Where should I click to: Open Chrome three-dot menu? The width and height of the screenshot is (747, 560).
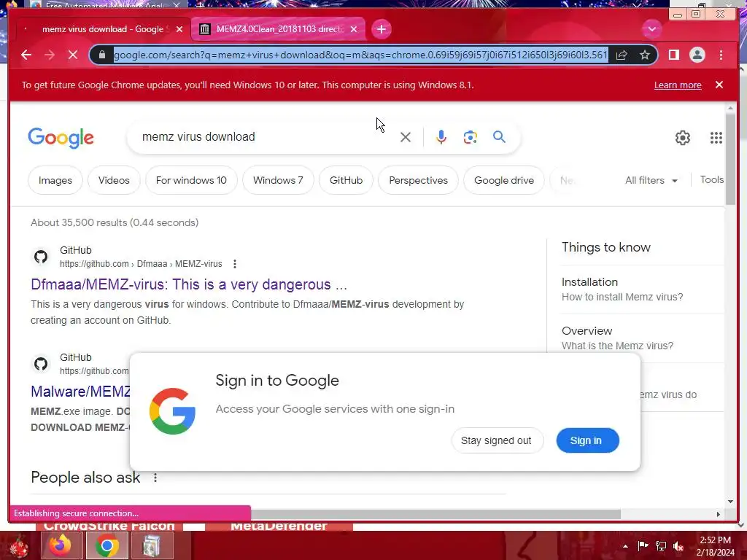[721, 55]
